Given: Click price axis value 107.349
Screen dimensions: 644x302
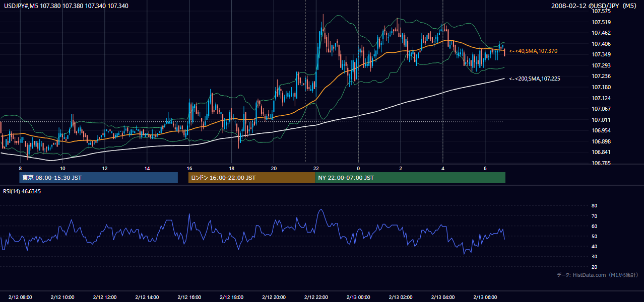Looking at the screenshot, I should [x=601, y=55].
